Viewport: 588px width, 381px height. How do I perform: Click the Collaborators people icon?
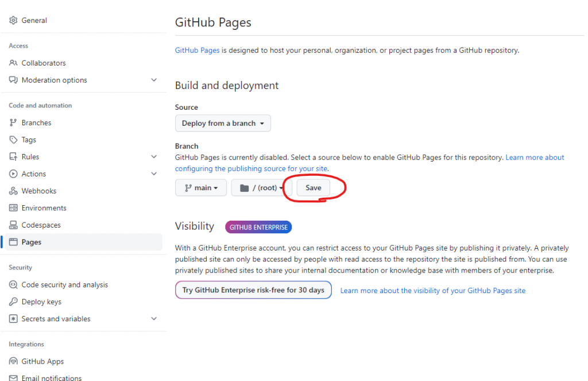[13, 63]
